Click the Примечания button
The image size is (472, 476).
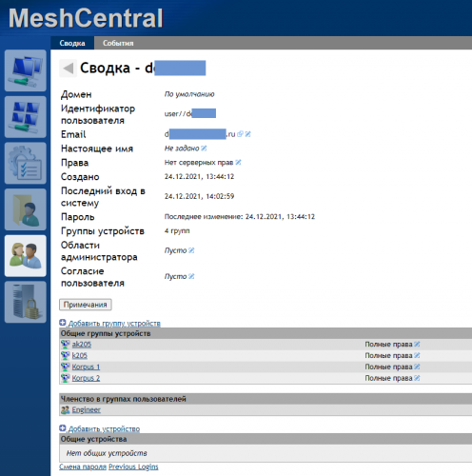coord(86,305)
